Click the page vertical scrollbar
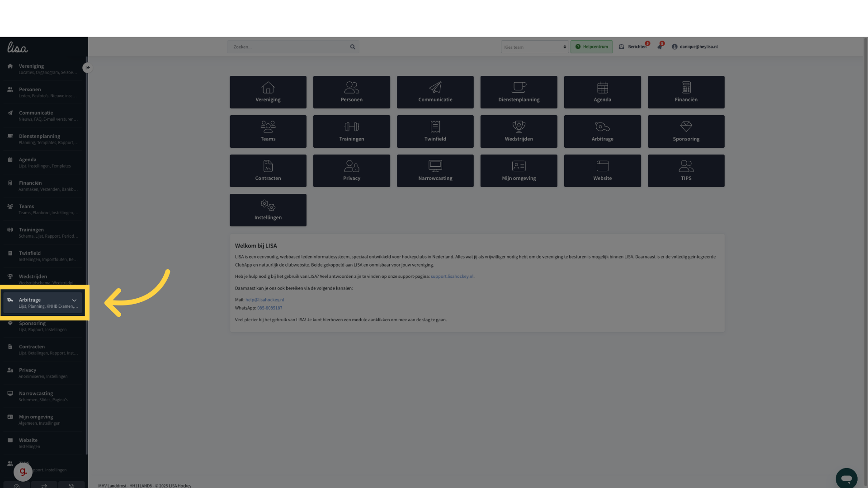The image size is (868, 488). [865, 262]
